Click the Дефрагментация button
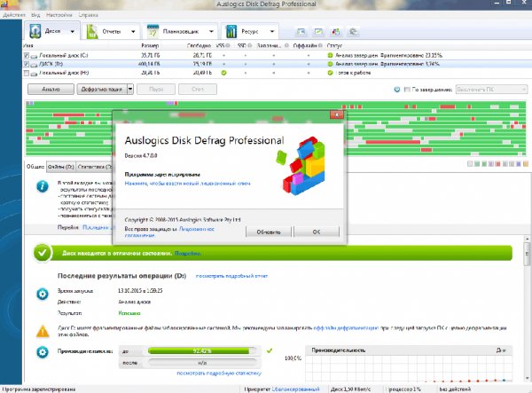 click(x=102, y=90)
